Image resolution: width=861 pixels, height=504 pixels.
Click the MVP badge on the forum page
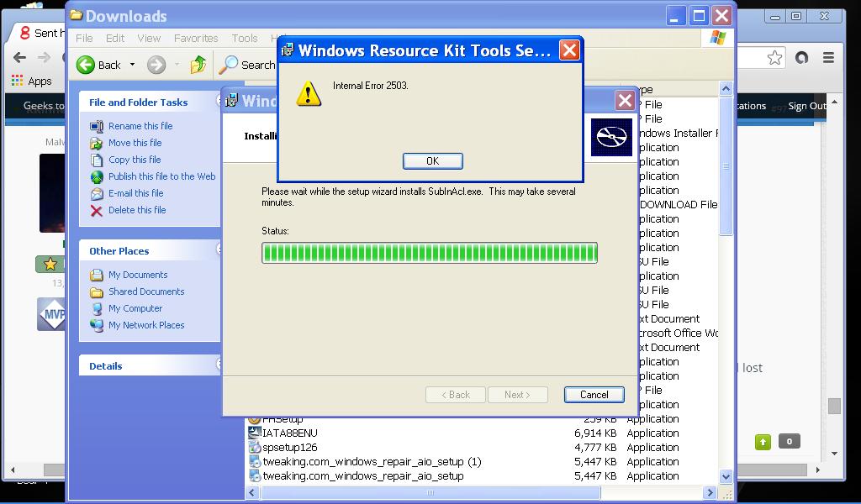(51, 314)
